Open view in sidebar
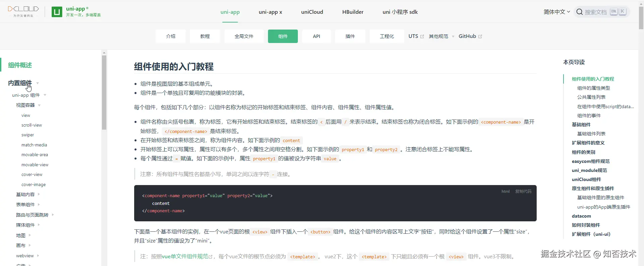644x266 pixels. (26, 115)
